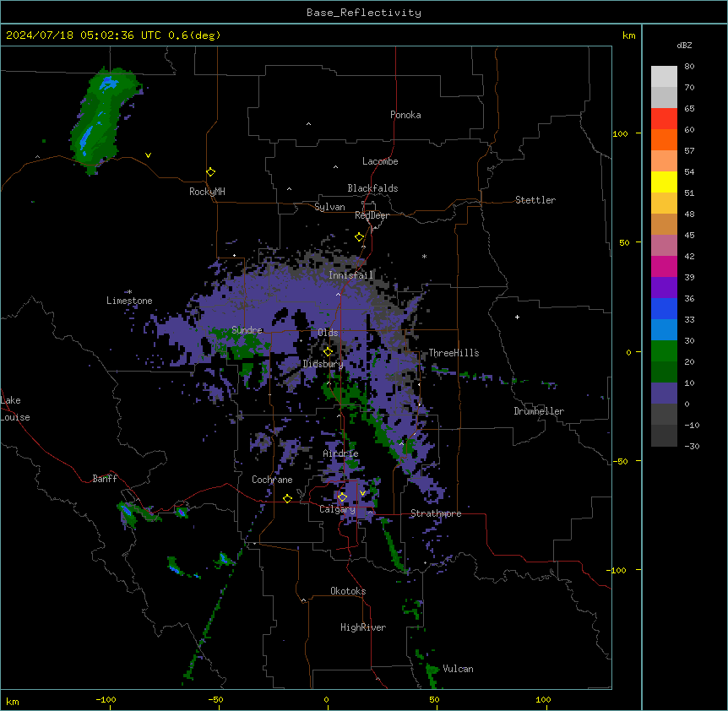
Task: Click the km unit label at the top right
Action: pyautogui.click(x=628, y=35)
